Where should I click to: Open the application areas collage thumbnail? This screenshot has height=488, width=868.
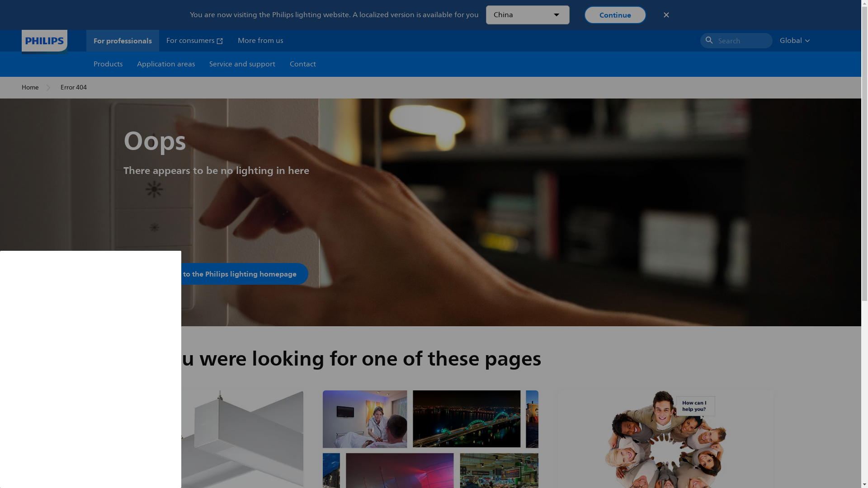pyautogui.click(x=430, y=438)
